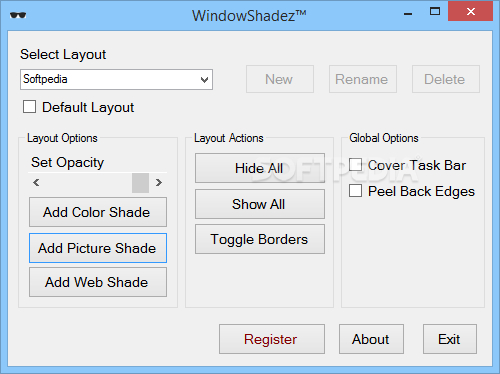The image size is (500, 374).
Task: Close the WindowShadez window
Action: [x=471, y=12]
